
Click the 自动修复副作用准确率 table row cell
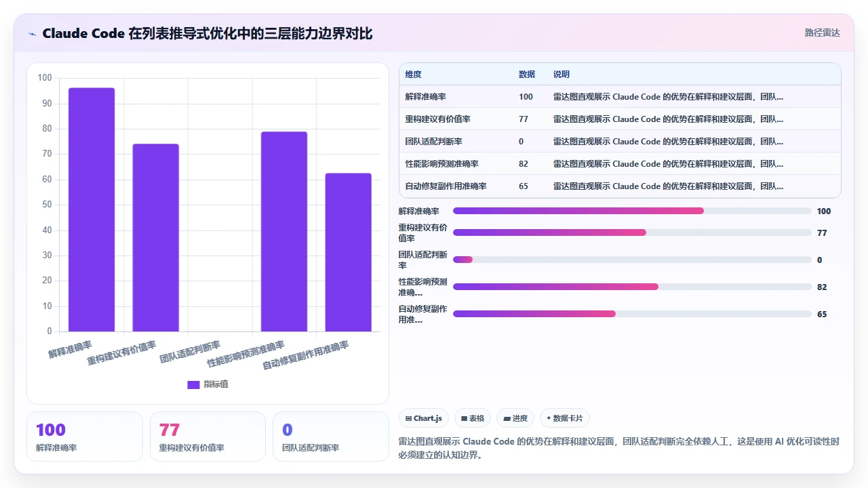click(x=446, y=186)
